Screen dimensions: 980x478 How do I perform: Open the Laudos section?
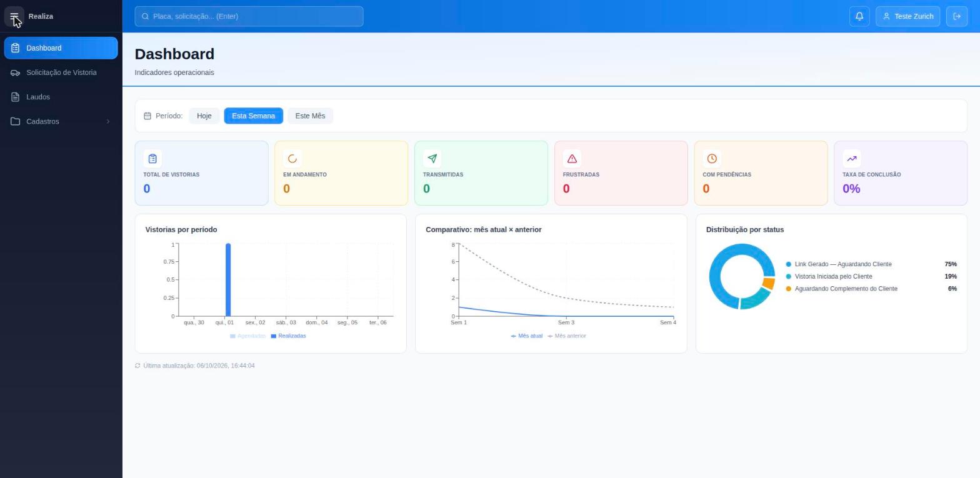61,97
